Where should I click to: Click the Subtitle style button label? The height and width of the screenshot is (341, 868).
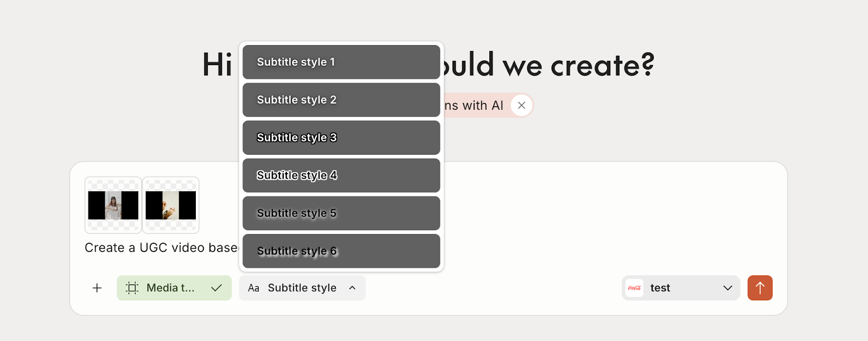302,288
